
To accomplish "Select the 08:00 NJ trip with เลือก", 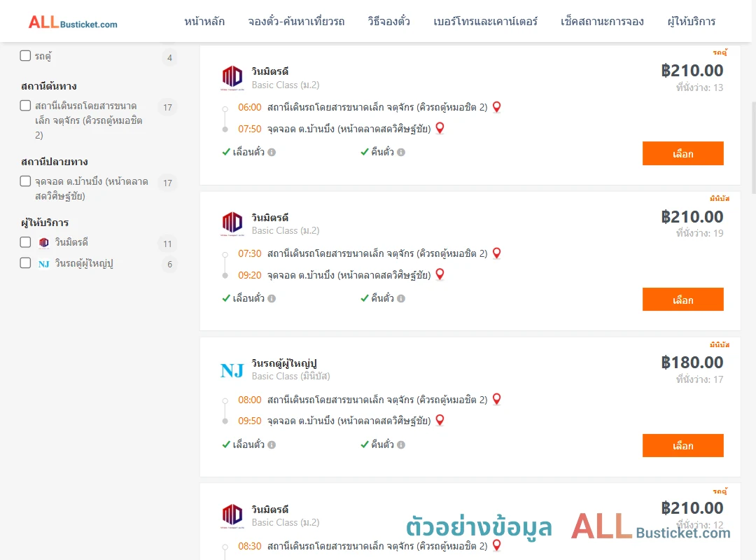I will click(682, 446).
